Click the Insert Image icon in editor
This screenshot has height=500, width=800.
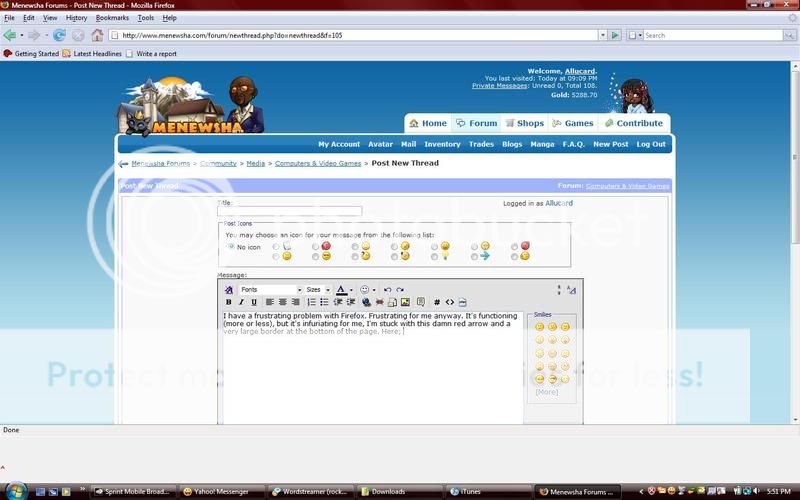tap(405, 302)
